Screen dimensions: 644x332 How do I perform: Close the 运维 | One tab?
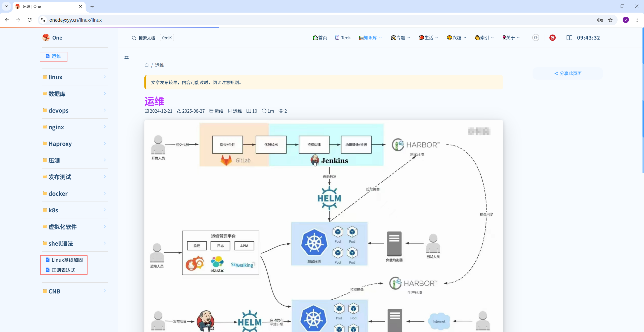pos(80,6)
